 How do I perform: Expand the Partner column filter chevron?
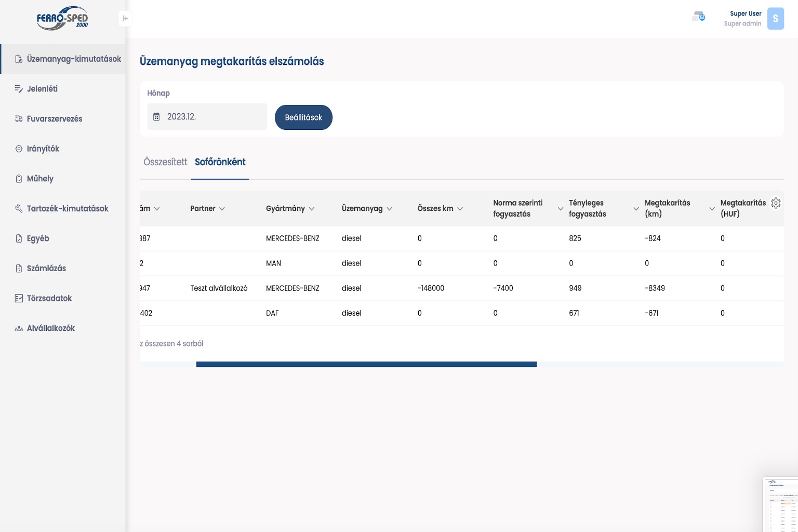[x=222, y=209]
